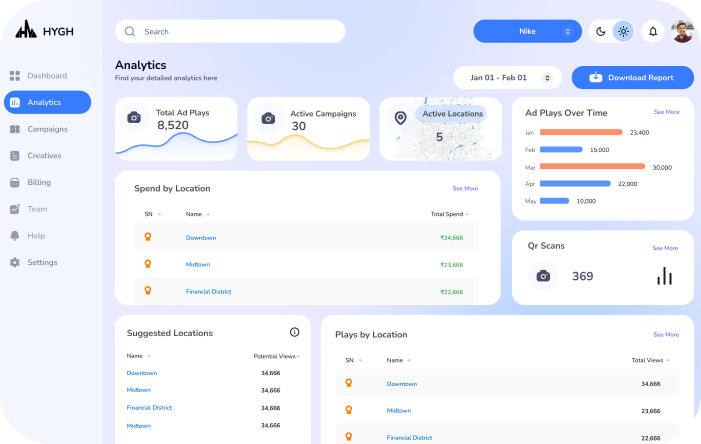Click See More in Ad Plays Over Time

[x=666, y=112]
